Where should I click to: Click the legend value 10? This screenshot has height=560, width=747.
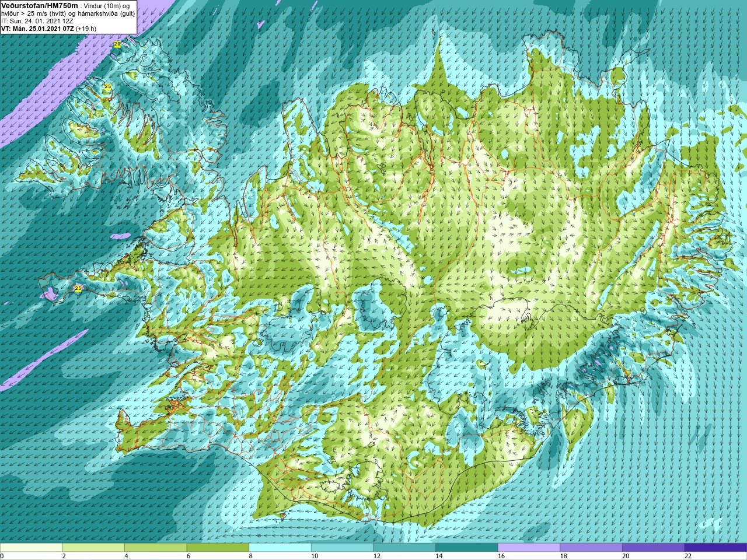tap(315, 556)
